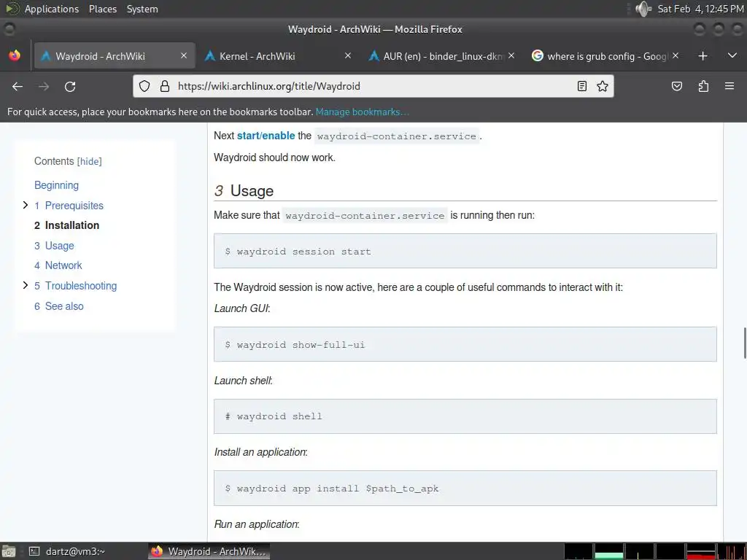Viewport: 747px width, 560px height.
Task: Open Manage bookmarks link
Action: (x=362, y=112)
